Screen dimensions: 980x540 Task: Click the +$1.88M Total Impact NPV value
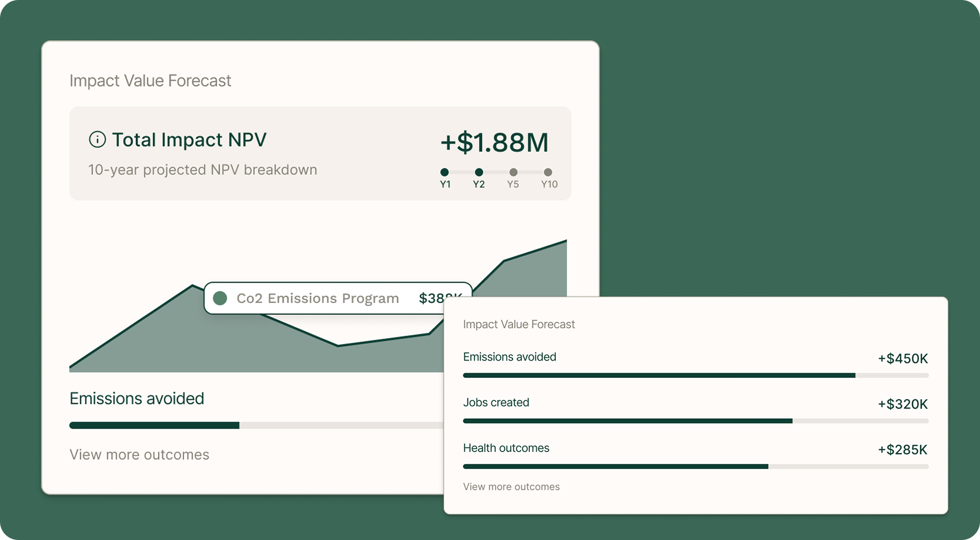pyautogui.click(x=494, y=142)
